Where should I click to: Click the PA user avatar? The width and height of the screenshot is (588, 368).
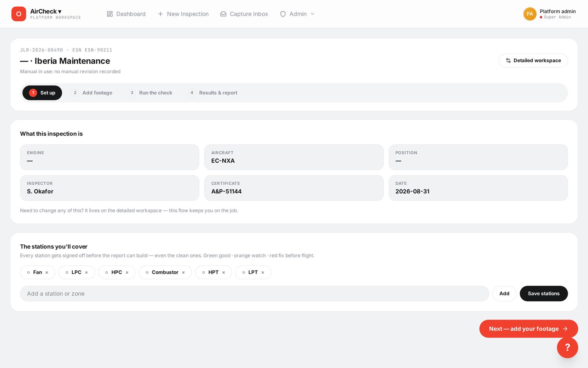click(x=530, y=14)
